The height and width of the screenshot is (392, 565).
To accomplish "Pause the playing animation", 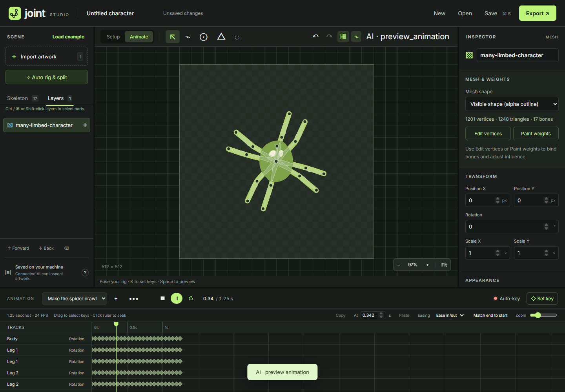I will pos(177,298).
